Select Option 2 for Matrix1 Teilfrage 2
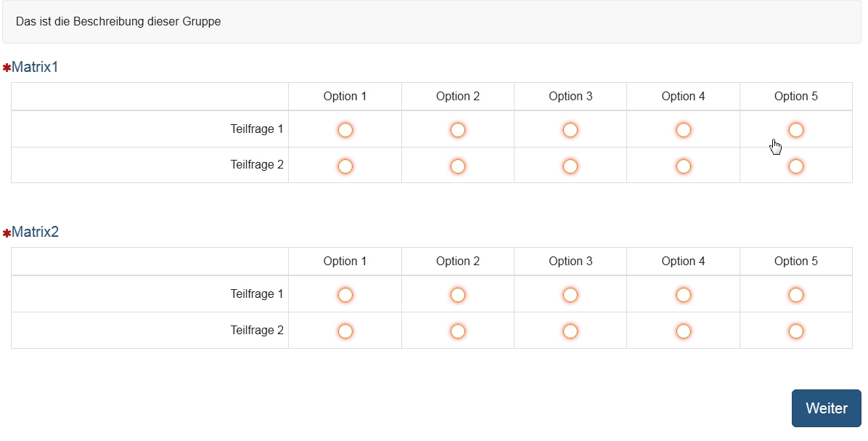Image resolution: width=868 pixels, height=441 pixels. (458, 166)
